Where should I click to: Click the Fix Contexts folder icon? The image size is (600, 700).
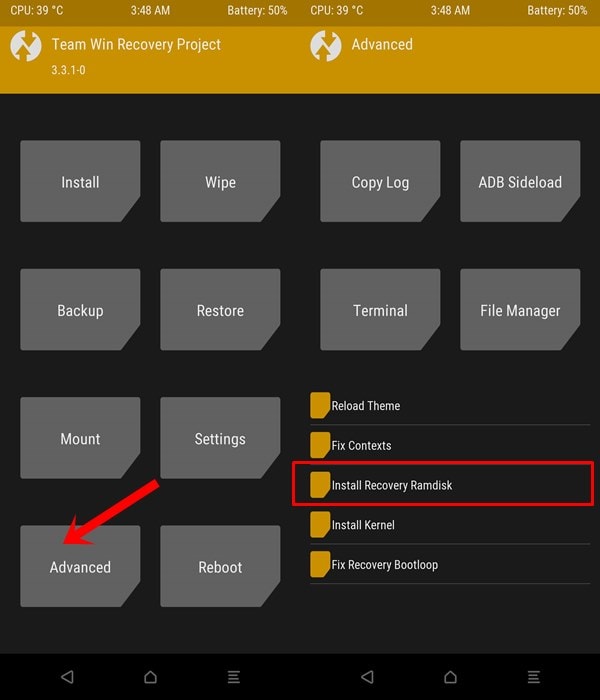click(320, 445)
